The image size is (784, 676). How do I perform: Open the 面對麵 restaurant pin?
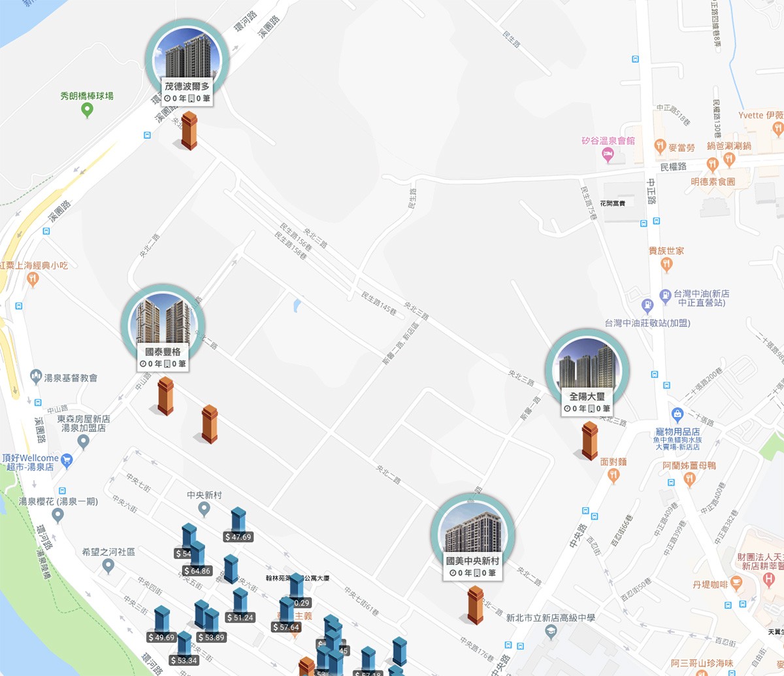pos(613,475)
